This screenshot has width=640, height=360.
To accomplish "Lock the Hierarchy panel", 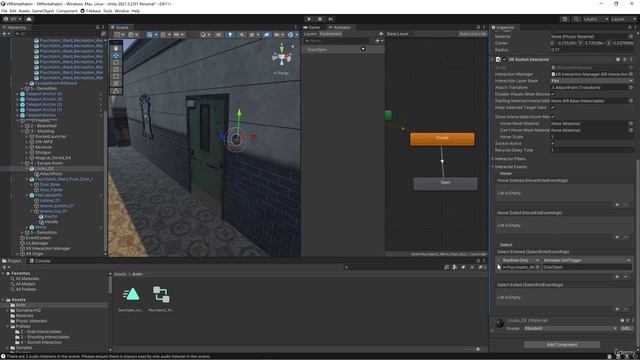I will [98, 27].
